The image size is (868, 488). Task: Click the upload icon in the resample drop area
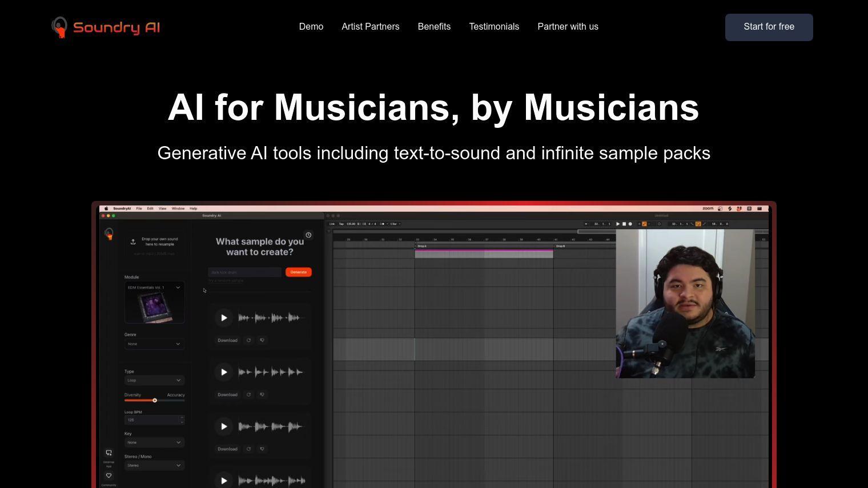coord(133,242)
